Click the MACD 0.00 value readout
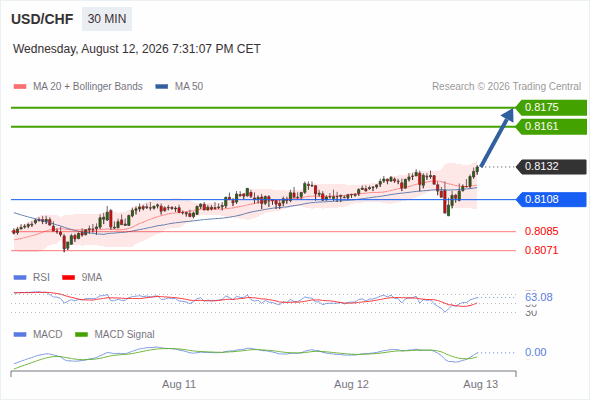The height and width of the screenshot is (400, 590). tap(535, 353)
